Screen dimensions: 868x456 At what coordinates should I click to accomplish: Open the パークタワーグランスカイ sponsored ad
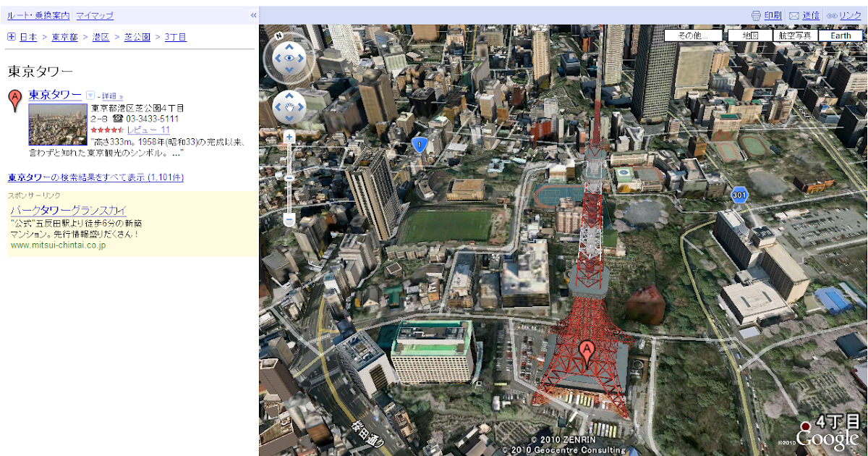[69, 211]
